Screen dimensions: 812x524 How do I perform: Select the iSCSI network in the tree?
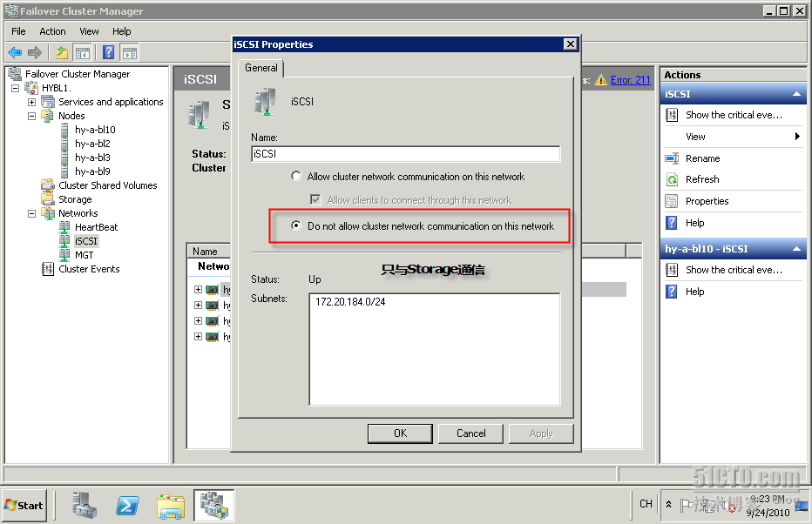pyautogui.click(x=85, y=242)
